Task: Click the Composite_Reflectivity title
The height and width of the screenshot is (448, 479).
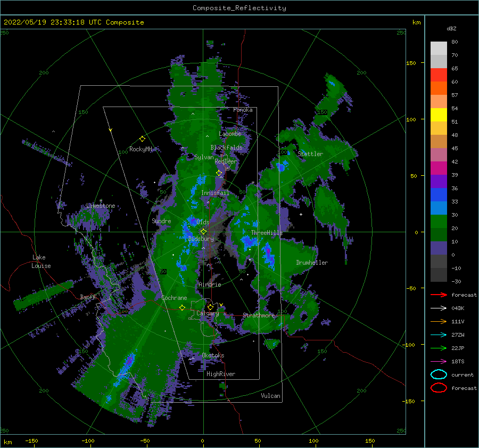Action: point(240,8)
